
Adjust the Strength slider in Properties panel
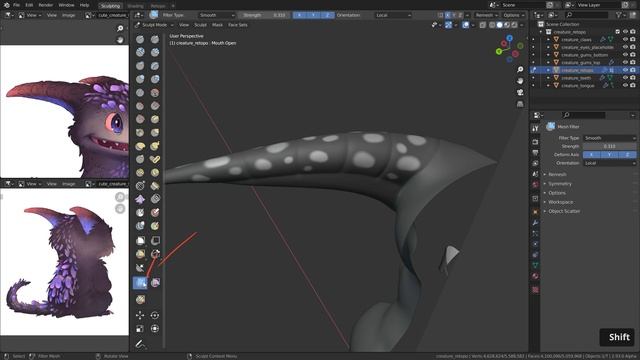(x=609, y=146)
